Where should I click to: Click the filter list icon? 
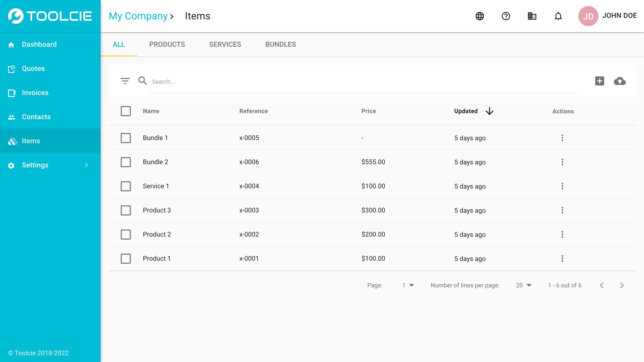pyautogui.click(x=125, y=81)
